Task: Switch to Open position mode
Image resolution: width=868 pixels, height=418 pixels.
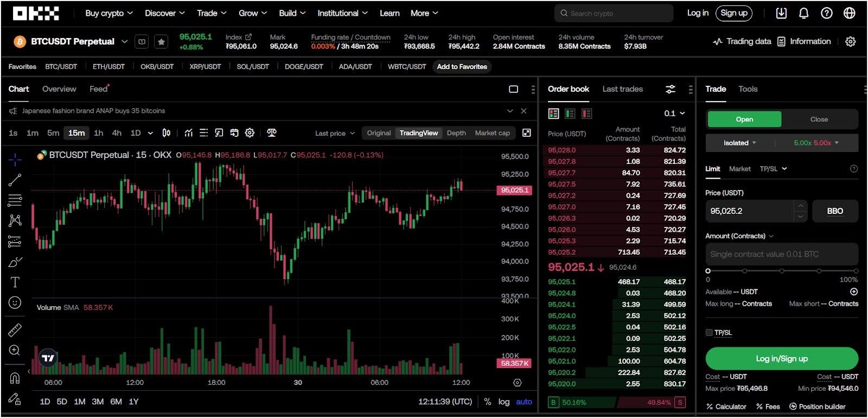Action: [744, 119]
